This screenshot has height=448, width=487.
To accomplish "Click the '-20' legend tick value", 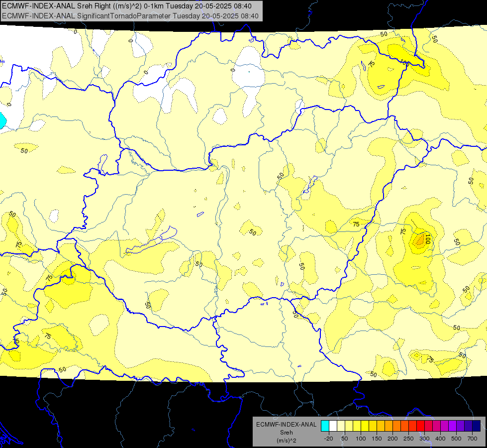I will (329, 439).
